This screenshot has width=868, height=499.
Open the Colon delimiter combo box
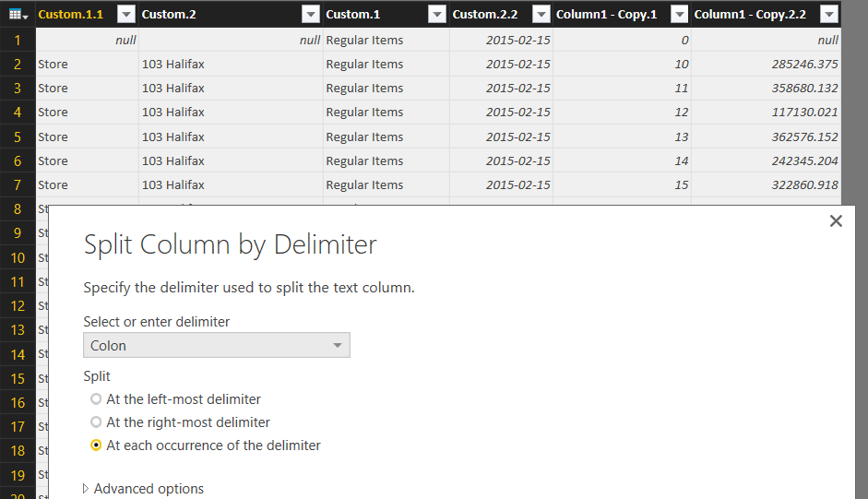click(x=216, y=346)
